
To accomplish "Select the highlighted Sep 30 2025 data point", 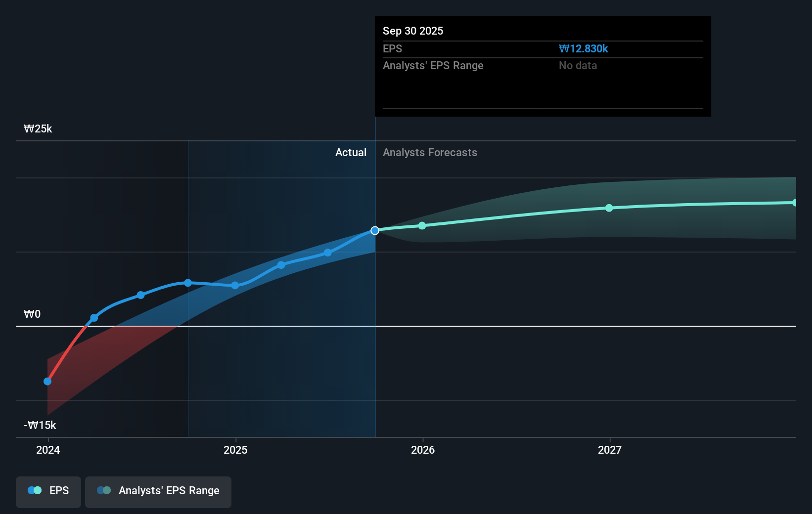I will tap(374, 230).
